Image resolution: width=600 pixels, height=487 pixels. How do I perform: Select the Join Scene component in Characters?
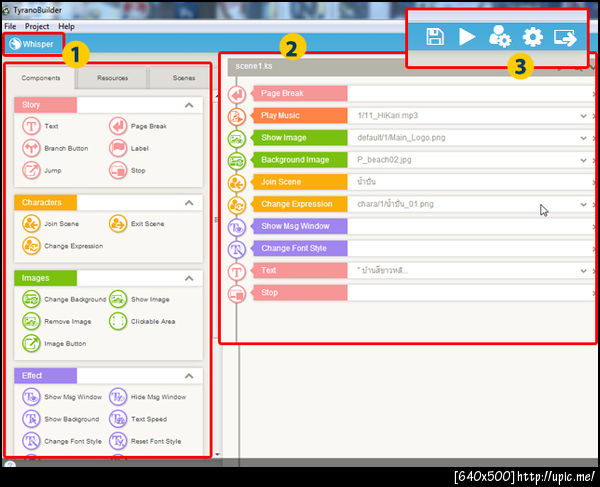coord(51,224)
